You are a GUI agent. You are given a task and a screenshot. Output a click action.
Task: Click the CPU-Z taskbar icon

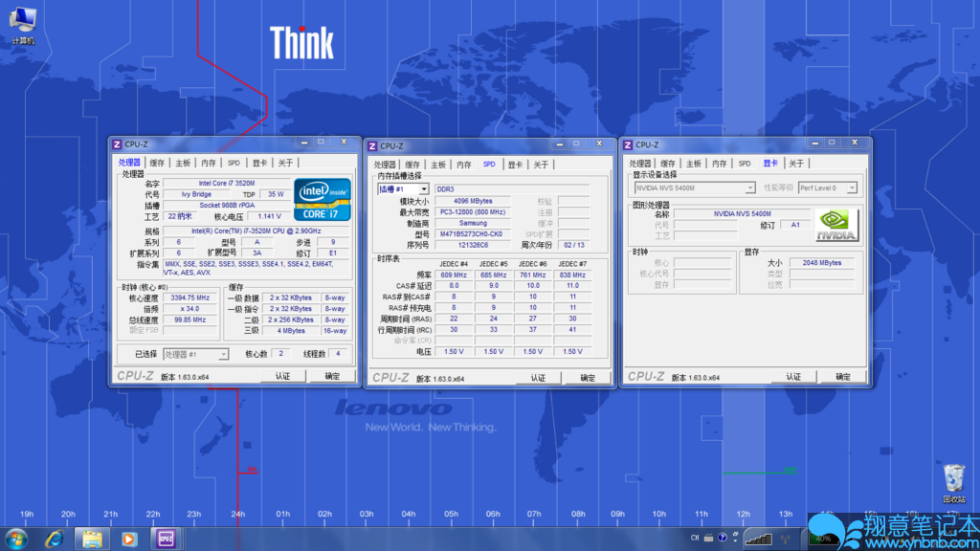coord(166,539)
